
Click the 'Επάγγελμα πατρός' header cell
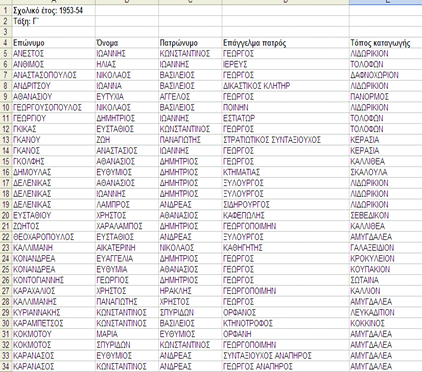[285, 43]
